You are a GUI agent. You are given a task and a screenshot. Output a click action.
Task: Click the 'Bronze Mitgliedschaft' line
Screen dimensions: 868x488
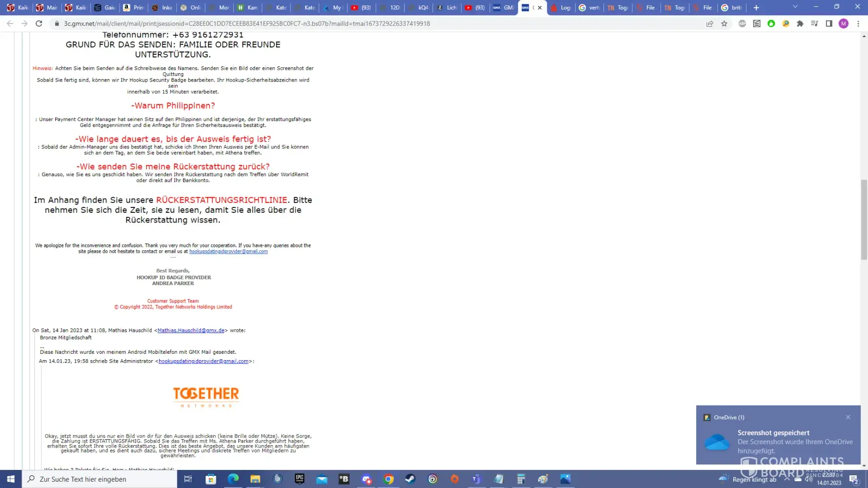coord(66,338)
